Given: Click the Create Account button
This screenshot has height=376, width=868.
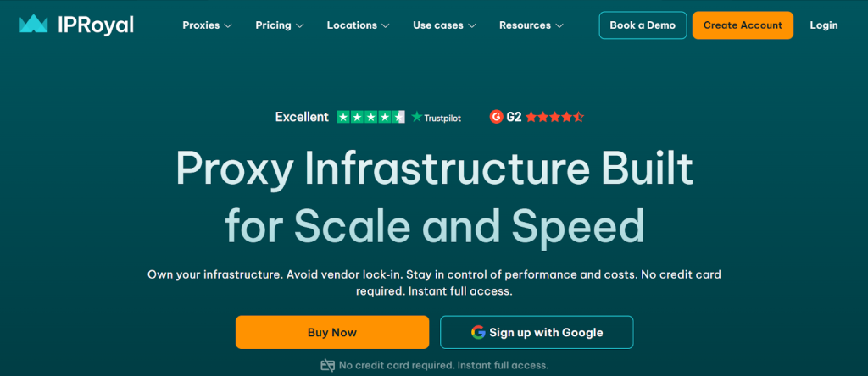Looking at the screenshot, I should tap(743, 25).
